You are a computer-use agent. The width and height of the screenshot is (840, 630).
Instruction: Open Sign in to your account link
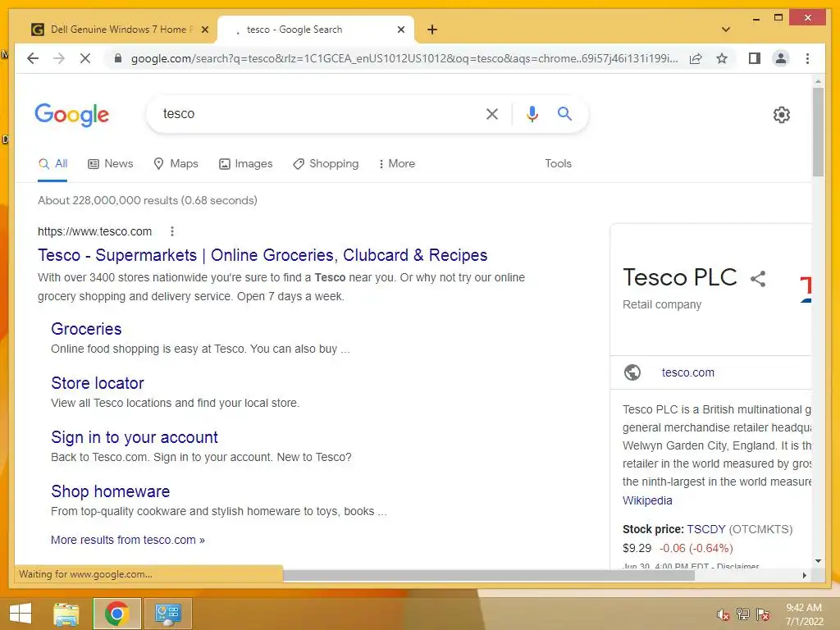click(x=135, y=437)
